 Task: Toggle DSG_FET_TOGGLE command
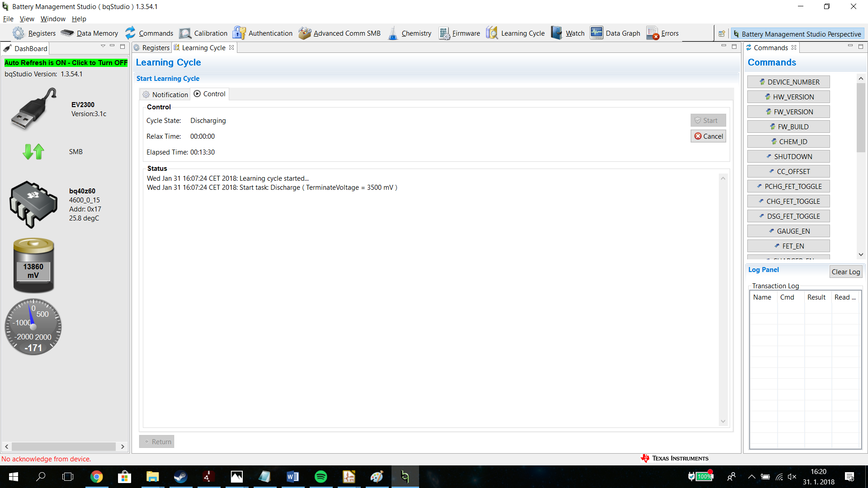[788, 216]
